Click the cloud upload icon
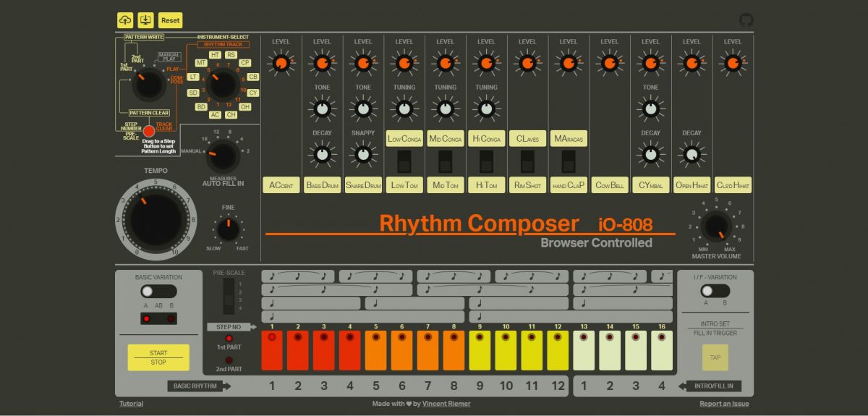The image size is (868, 416). [x=125, y=20]
